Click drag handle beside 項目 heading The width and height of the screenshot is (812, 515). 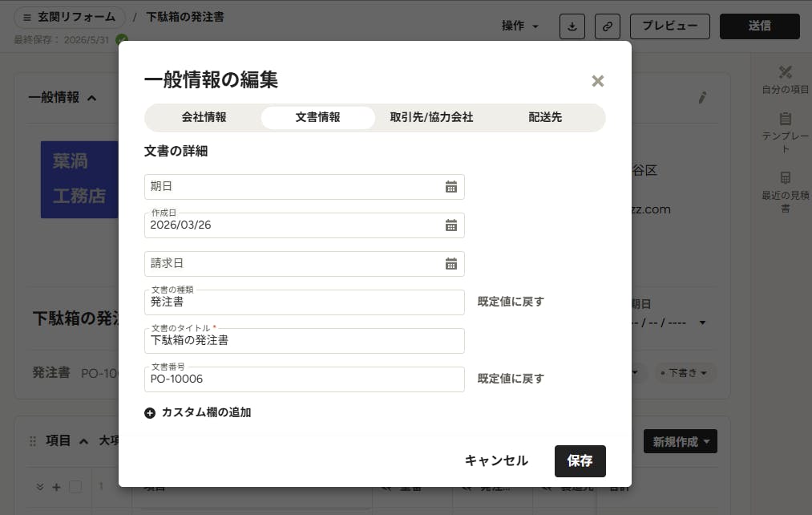pyautogui.click(x=33, y=441)
